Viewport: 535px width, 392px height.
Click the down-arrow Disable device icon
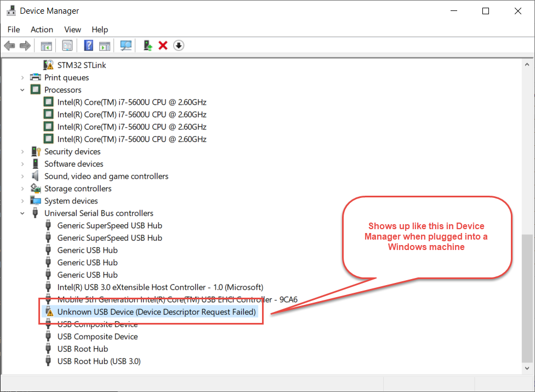point(178,46)
